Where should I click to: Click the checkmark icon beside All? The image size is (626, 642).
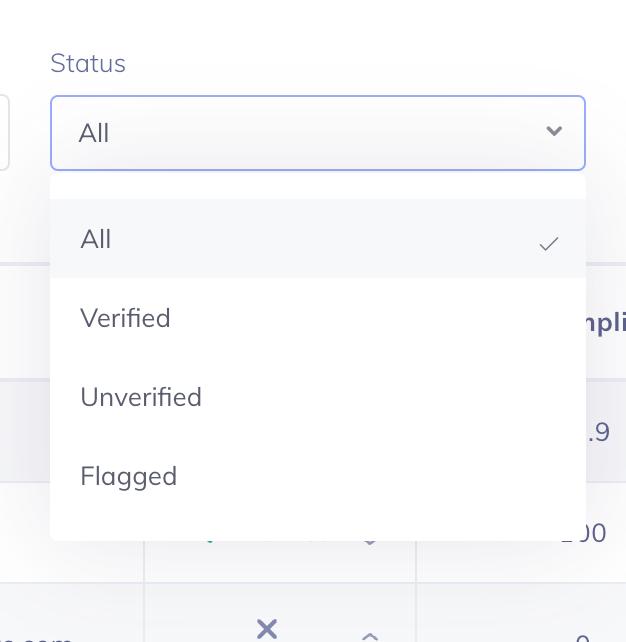[549, 244]
